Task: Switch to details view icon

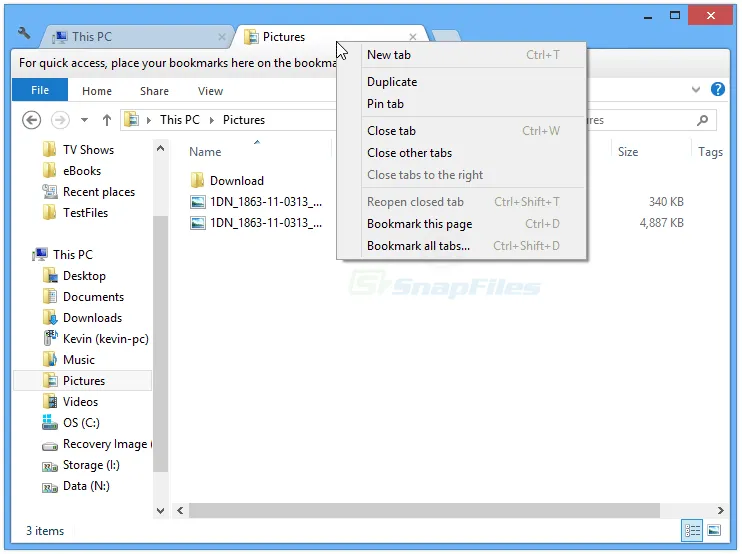Action: tap(692, 530)
